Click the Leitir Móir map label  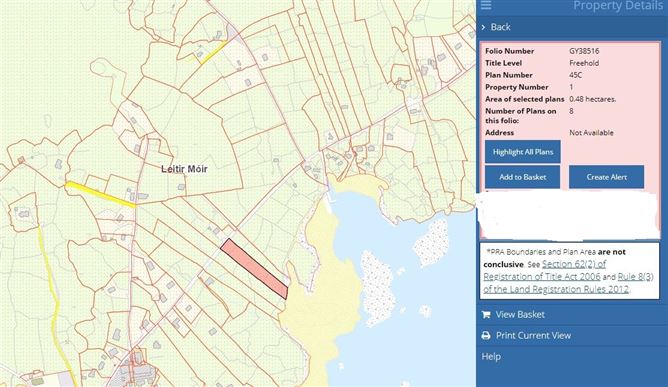184,169
